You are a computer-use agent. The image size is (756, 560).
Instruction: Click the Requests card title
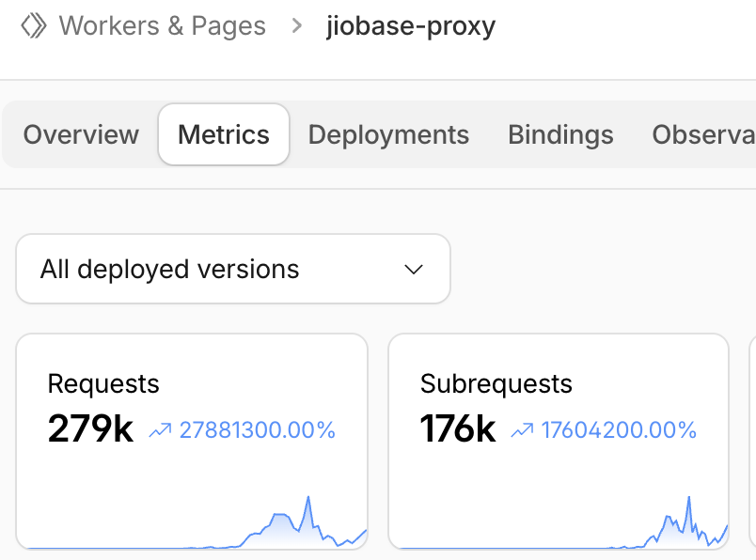[x=103, y=384]
